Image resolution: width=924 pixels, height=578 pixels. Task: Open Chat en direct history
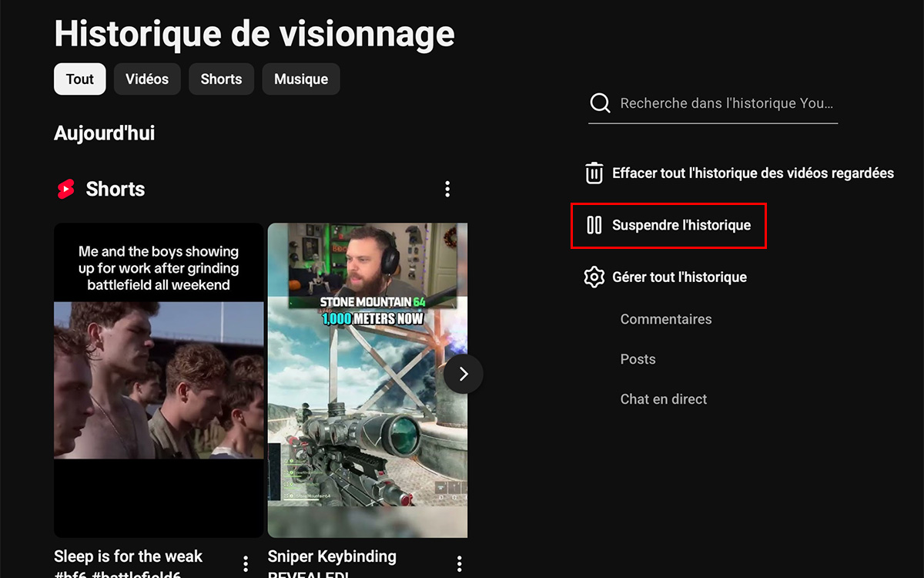[663, 398]
